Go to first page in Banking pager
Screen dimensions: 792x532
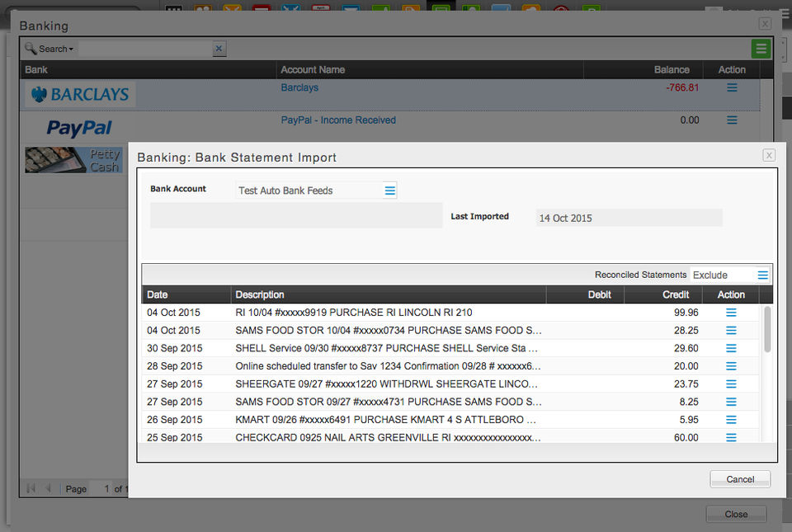[x=31, y=488]
